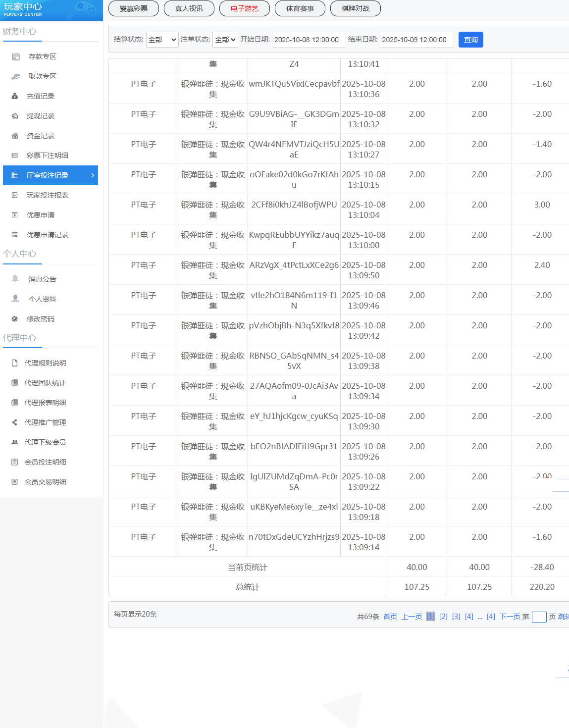This screenshot has width=569, height=728.
Task: Open the 结算状态 dropdown
Action: click(162, 40)
